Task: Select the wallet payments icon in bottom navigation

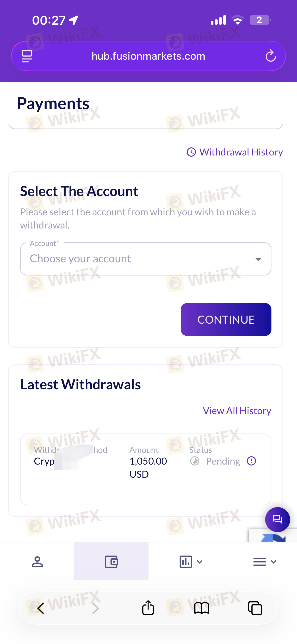Action: pyautogui.click(x=111, y=562)
